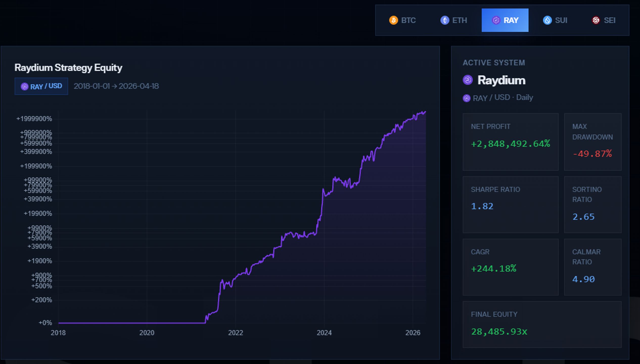Viewport: 640px width, 364px height.
Task: Switch to the BTC tab
Action: click(402, 20)
